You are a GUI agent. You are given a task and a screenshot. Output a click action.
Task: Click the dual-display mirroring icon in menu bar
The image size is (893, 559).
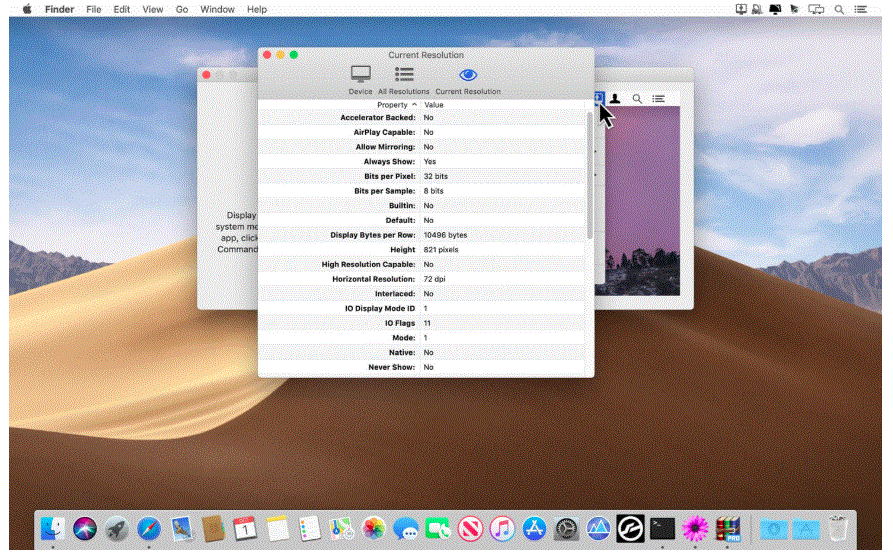(x=816, y=9)
